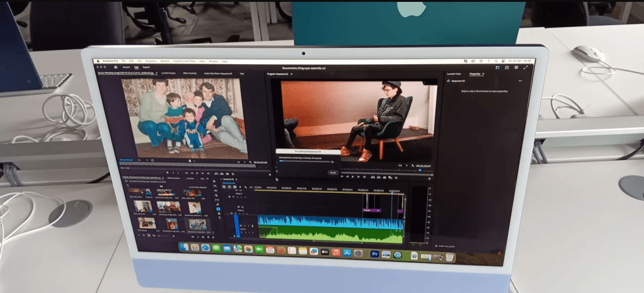
Task: Click the Quick Export share icon
Action: coord(507,67)
